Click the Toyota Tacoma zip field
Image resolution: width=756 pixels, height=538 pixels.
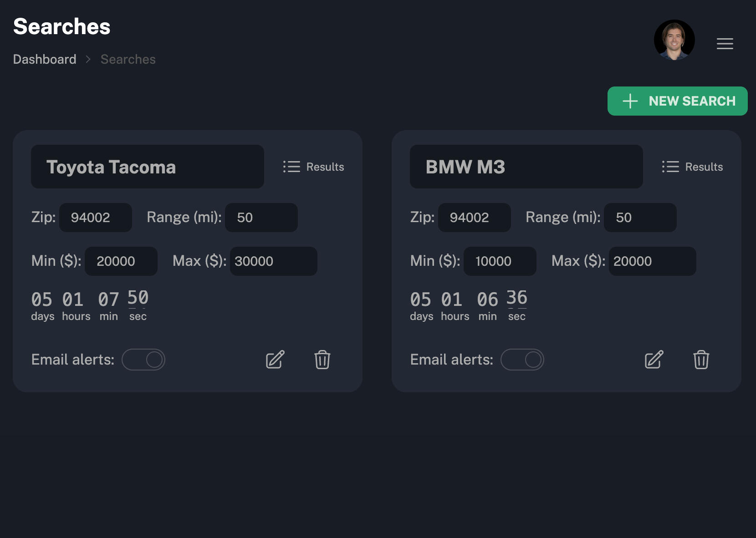coord(96,218)
